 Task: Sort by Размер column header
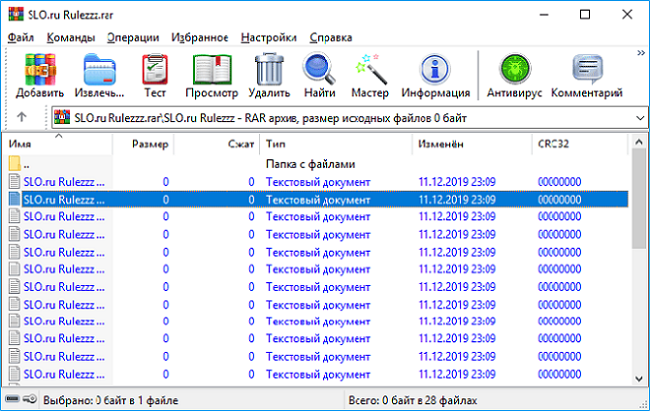tap(143, 144)
